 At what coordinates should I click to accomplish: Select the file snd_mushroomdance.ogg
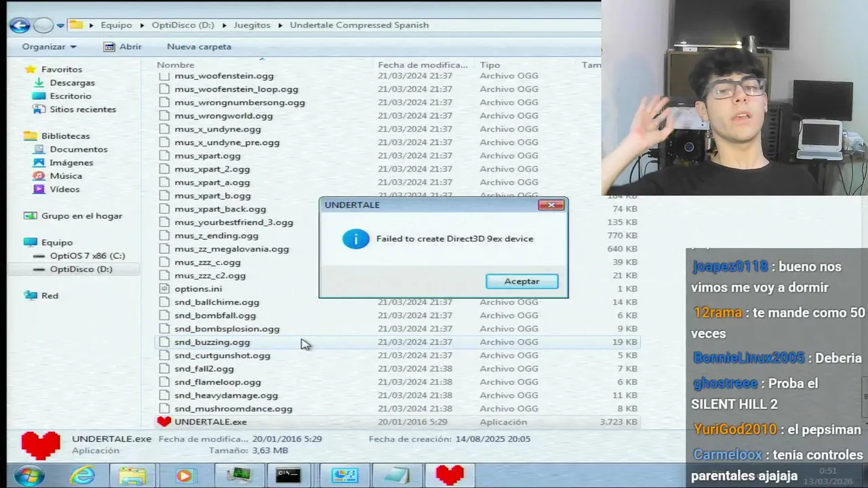pos(233,409)
